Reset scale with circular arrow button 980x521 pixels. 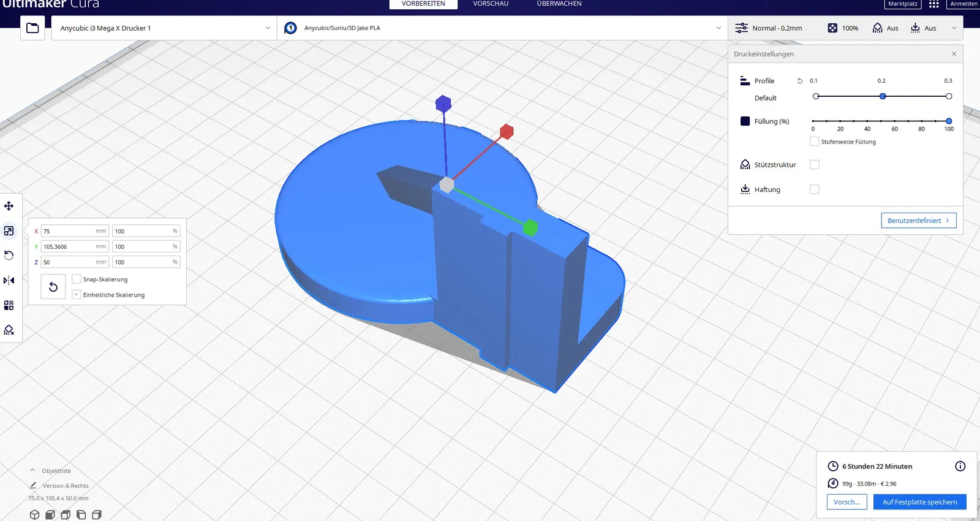(x=53, y=287)
